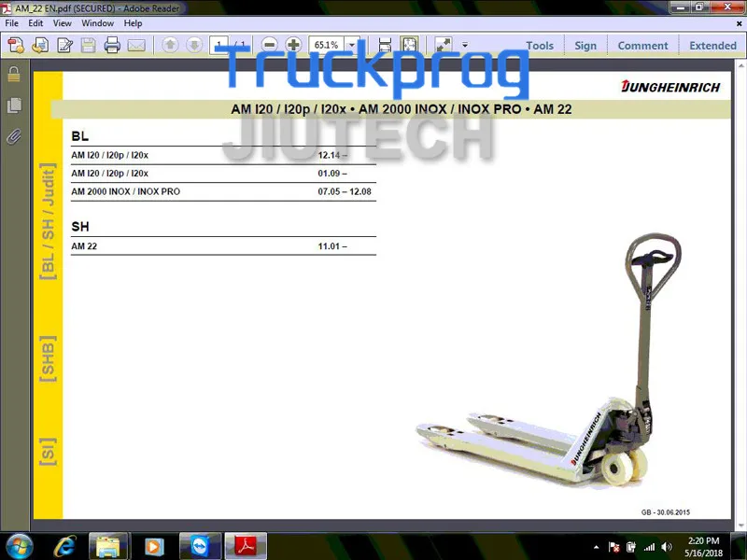Open the page thumbnails sidebar icon
The image size is (747, 560).
coord(14,105)
